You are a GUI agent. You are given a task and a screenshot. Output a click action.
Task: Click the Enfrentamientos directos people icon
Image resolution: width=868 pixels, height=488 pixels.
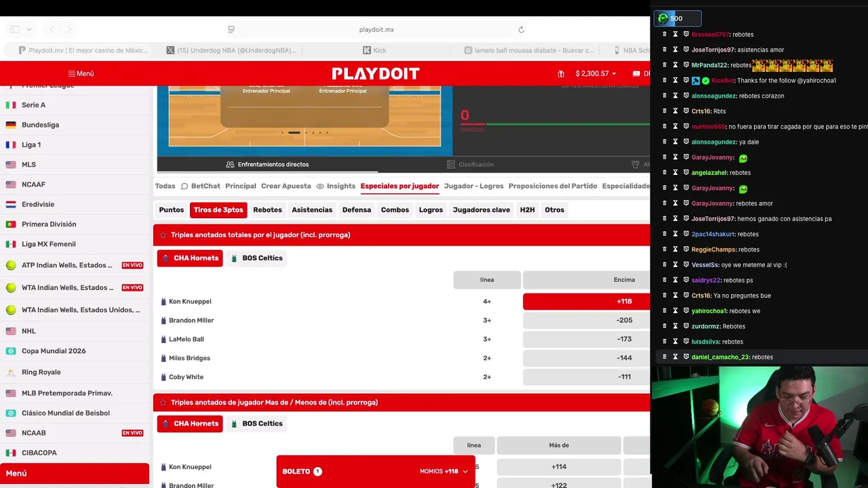[230, 164]
